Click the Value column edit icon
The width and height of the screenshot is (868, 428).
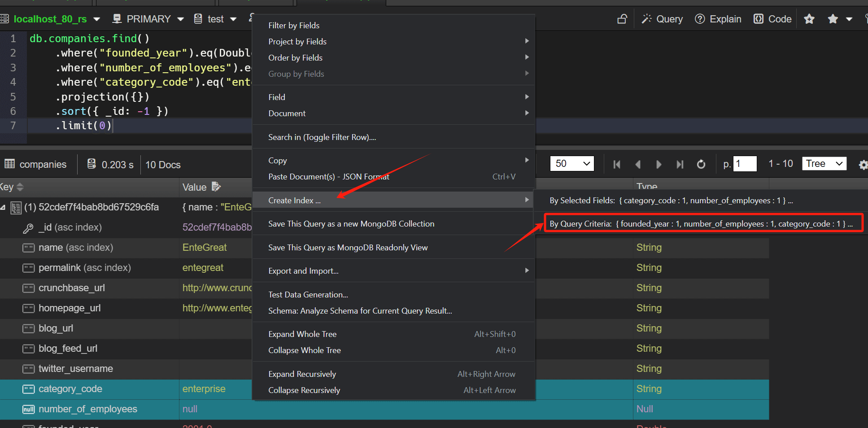(216, 187)
